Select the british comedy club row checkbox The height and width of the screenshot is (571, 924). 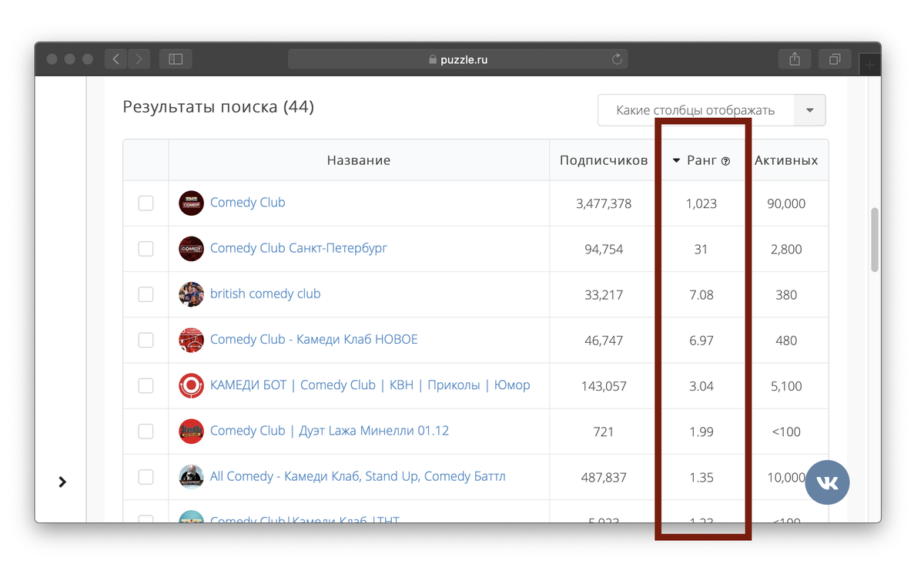coord(146,294)
